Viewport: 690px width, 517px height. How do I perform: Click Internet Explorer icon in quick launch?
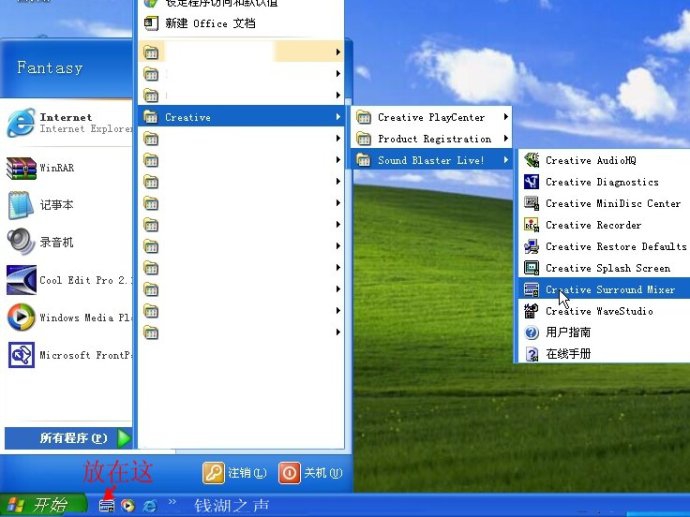[x=150, y=506]
